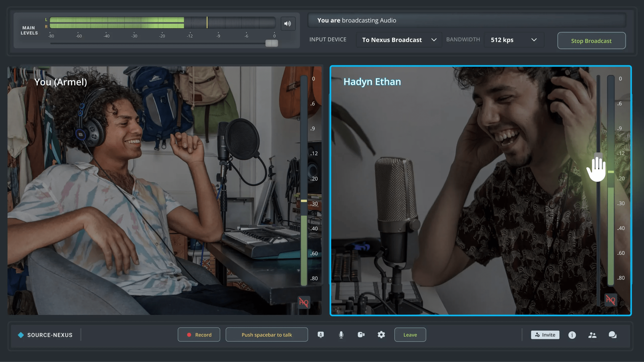The width and height of the screenshot is (644, 362).
Task: Toggle microphone mute
Action: point(341,335)
